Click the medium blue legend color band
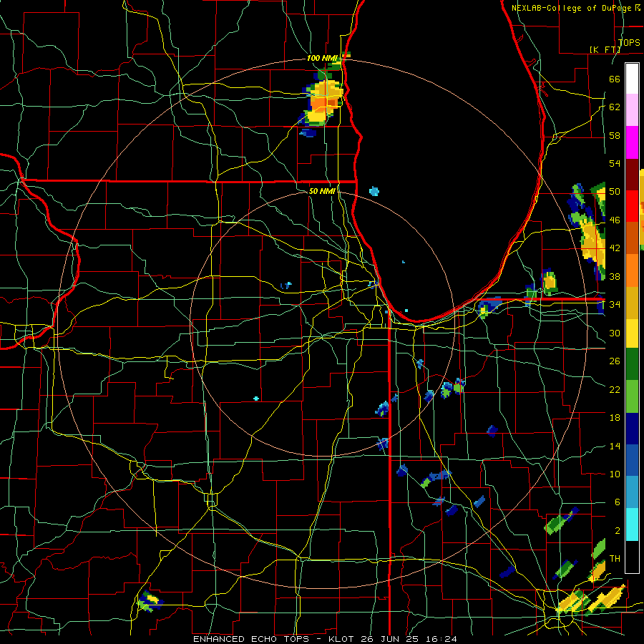Screen dimensions: 644x644 pos(632,460)
